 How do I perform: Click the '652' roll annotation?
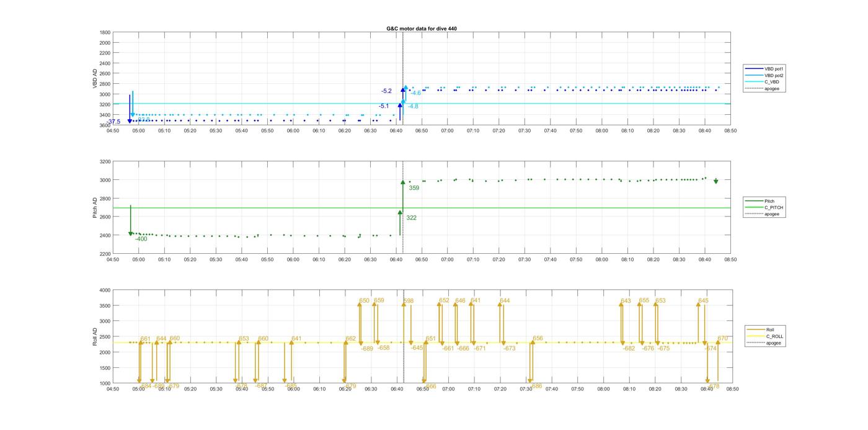[444, 301]
